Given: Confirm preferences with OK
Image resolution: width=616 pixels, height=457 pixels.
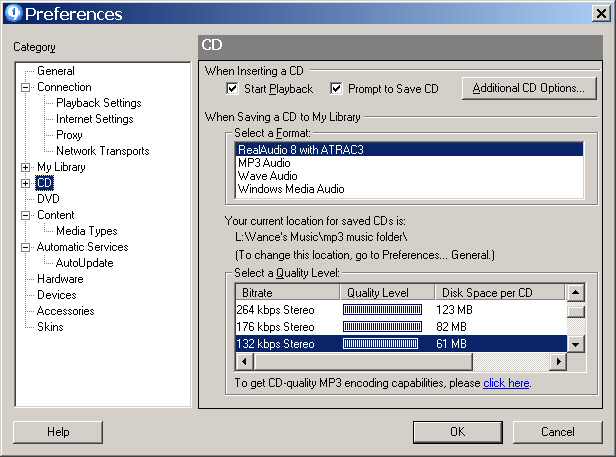Looking at the screenshot, I should coord(458,432).
